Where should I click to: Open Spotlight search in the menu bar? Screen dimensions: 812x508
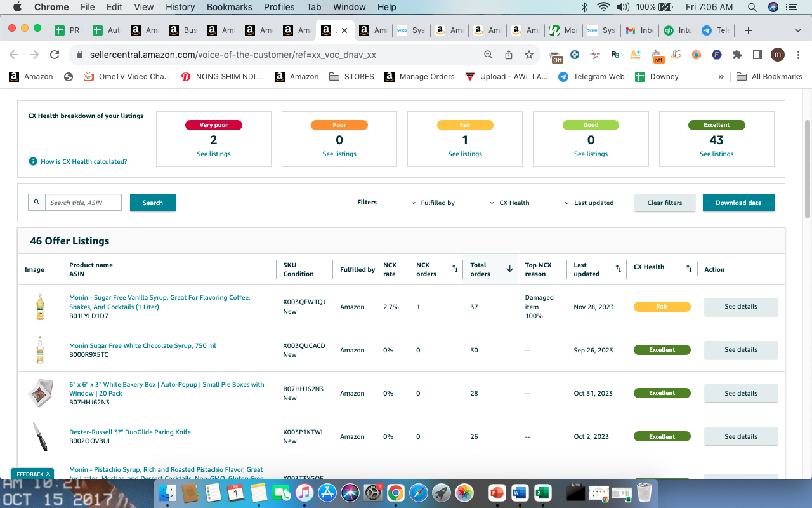(x=752, y=7)
